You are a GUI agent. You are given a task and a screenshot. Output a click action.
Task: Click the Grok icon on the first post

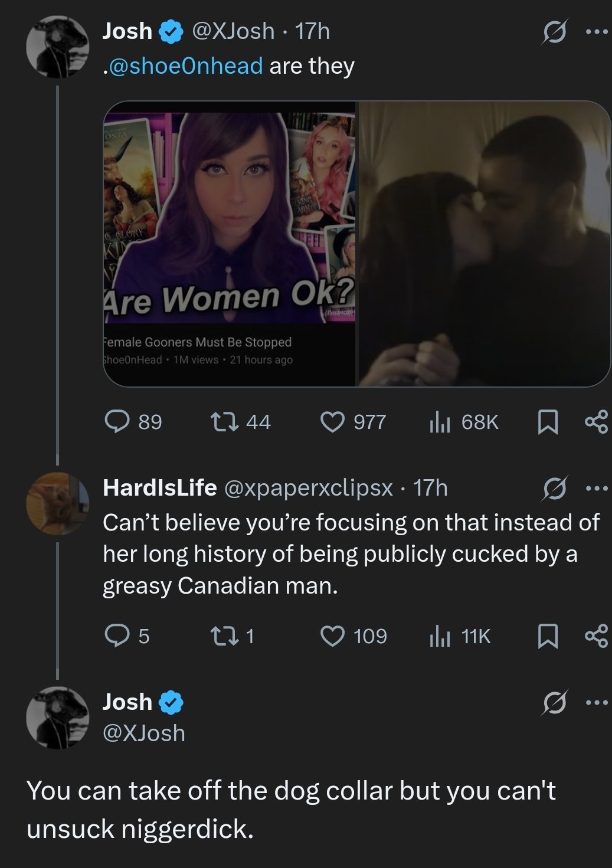click(x=554, y=32)
